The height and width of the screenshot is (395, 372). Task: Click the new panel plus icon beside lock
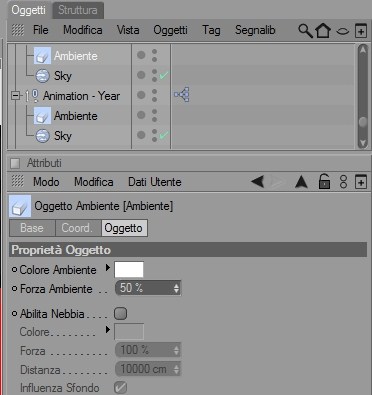[361, 182]
